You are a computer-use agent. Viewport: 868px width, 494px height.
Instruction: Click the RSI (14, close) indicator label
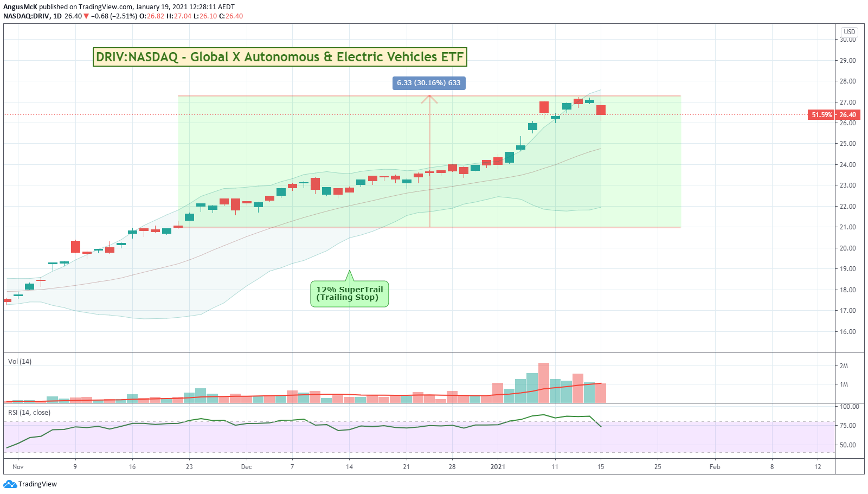[x=29, y=413]
